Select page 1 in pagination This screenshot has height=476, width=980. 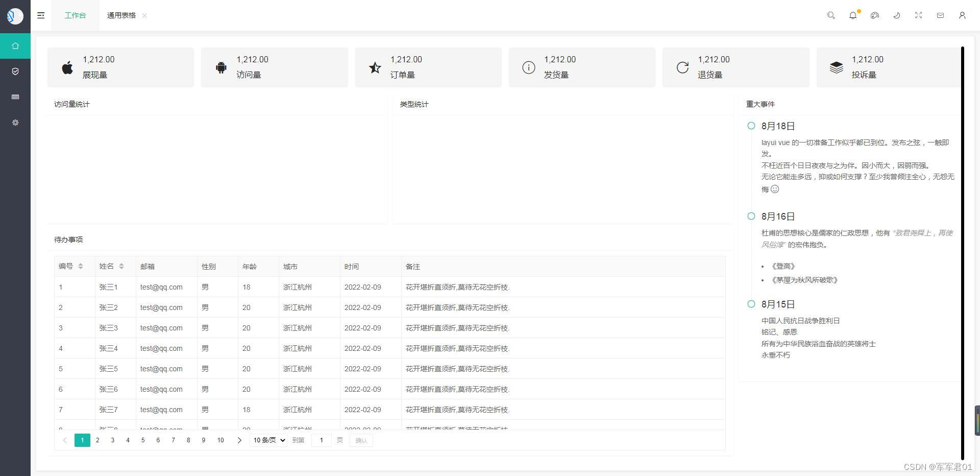tap(82, 440)
